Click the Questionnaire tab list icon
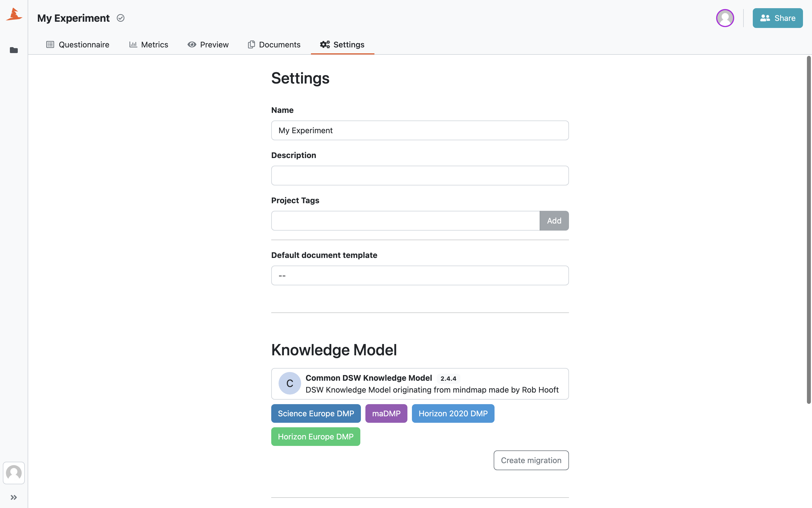Screen dimensions: 812x508 click(x=50, y=44)
